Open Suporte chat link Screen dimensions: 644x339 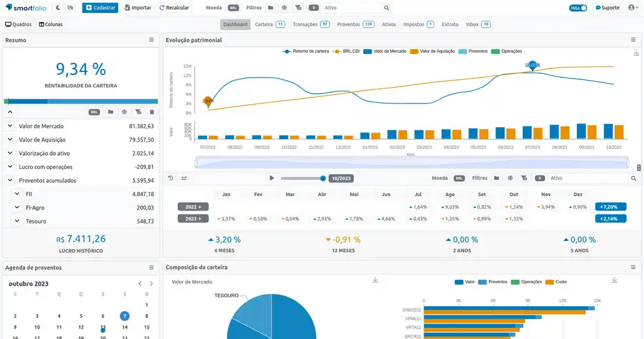[608, 8]
